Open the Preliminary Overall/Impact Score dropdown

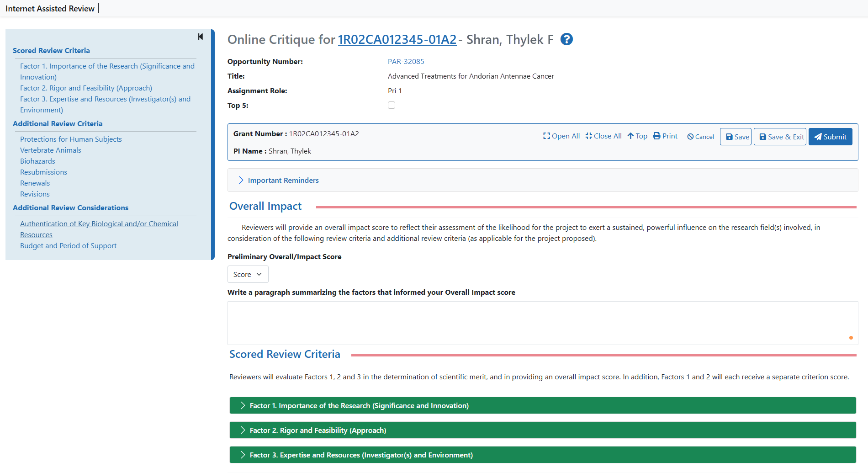[248, 274]
